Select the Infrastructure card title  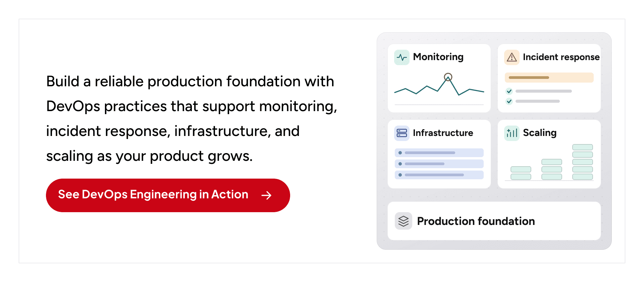tap(443, 133)
